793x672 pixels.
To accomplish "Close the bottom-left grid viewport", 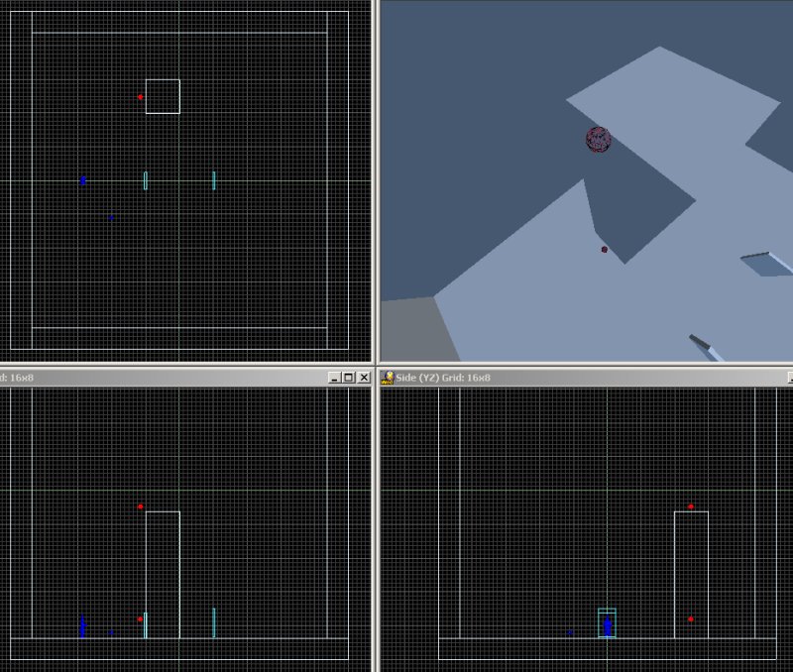I will (x=363, y=378).
